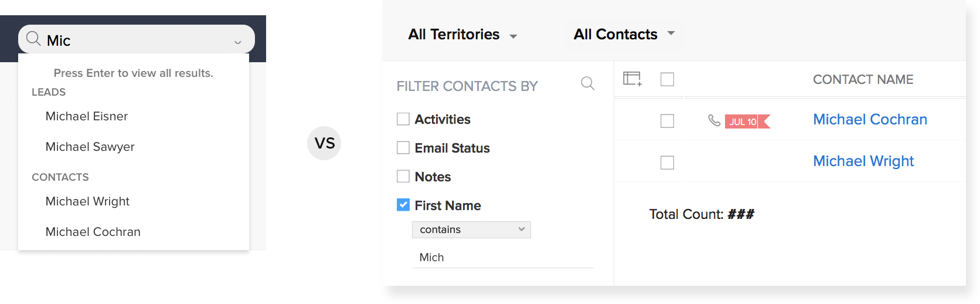Open the 'contains' condition dropdown
Image resolution: width=980 pixels, height=304 pixels.
point(471,229)
